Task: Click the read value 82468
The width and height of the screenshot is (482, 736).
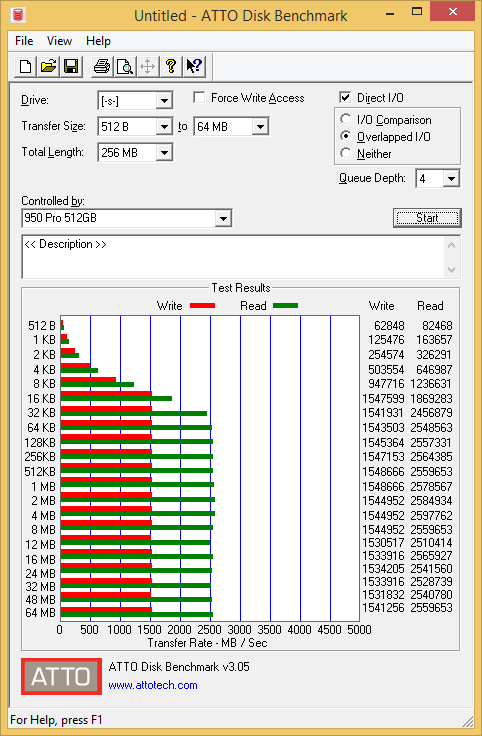Action: [437, 326]
